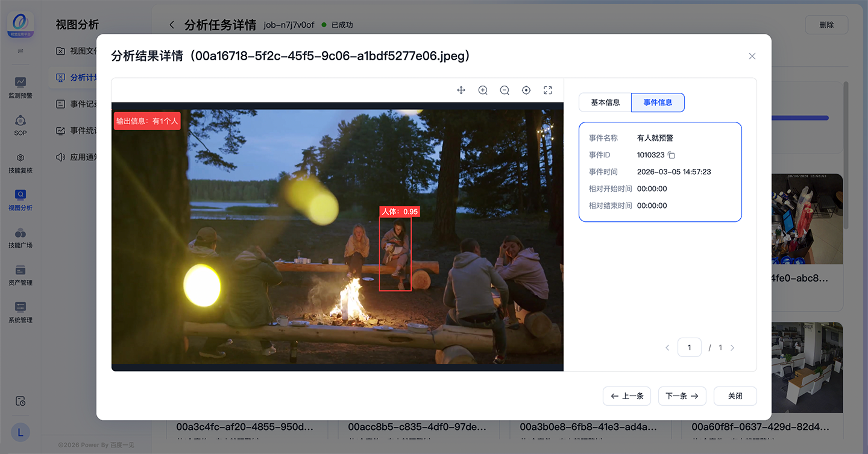Click the 关闭 button
Screen dimensions: 868x454
click(x=735, y=396)
